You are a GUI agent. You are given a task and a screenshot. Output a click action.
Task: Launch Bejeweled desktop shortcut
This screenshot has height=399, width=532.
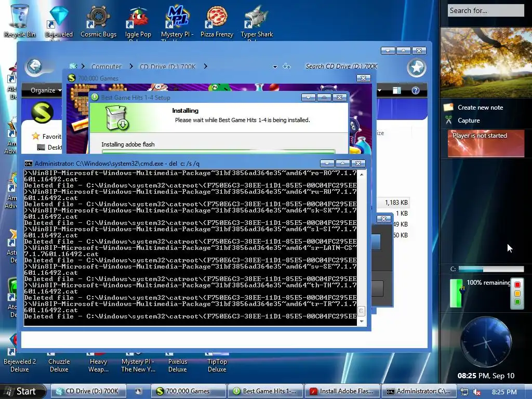59,21
